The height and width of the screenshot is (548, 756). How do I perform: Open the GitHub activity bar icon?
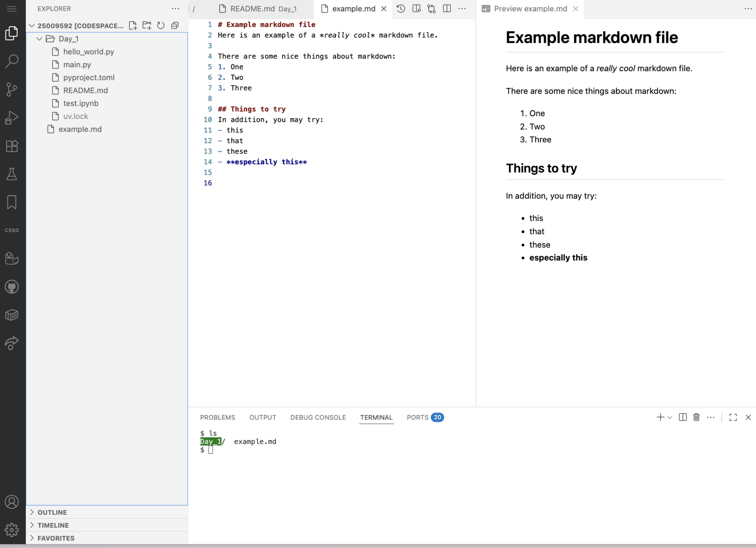12,287
